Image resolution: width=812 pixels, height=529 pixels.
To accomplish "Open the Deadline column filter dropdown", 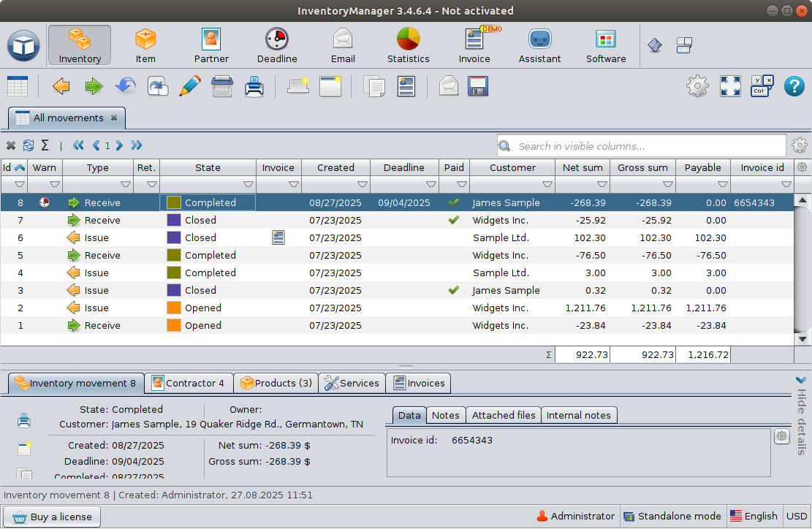I will point(431,184).
